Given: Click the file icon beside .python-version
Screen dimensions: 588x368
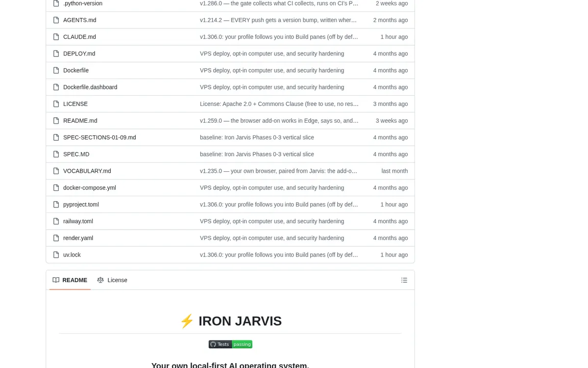Looking at the screenshot, I should [56, 3].
